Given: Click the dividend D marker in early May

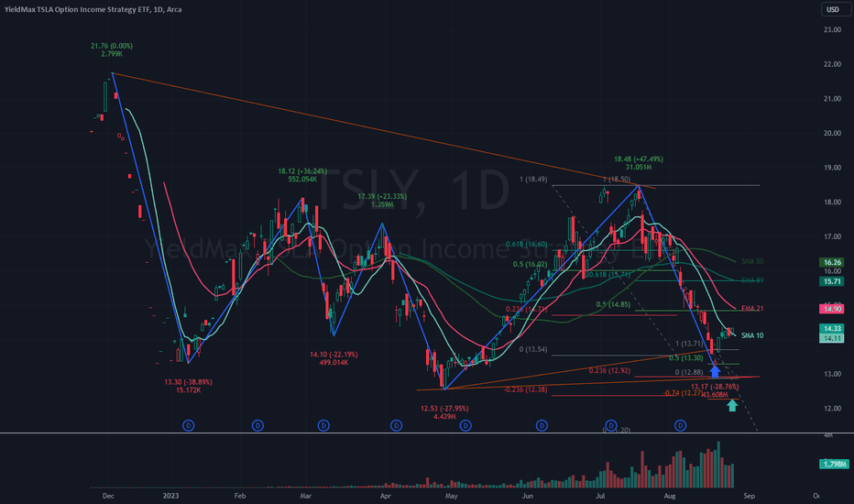Looking at the screenshot, I should [465, 425].
